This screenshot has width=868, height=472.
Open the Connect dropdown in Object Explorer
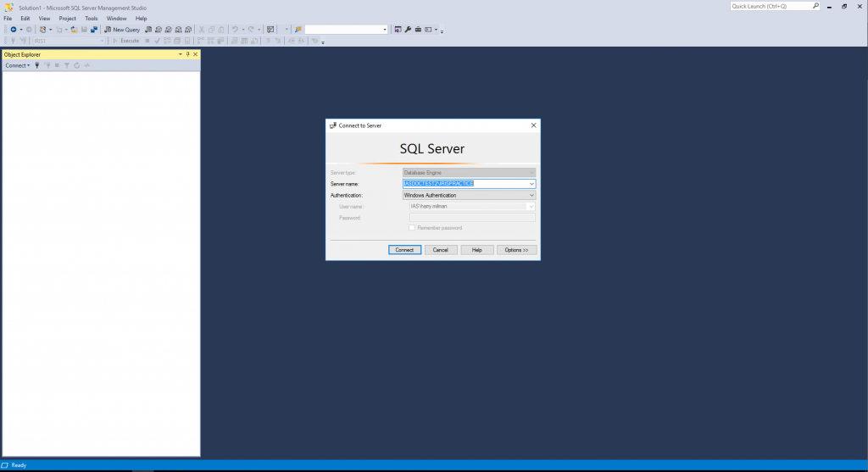click(x=18, y=65)
